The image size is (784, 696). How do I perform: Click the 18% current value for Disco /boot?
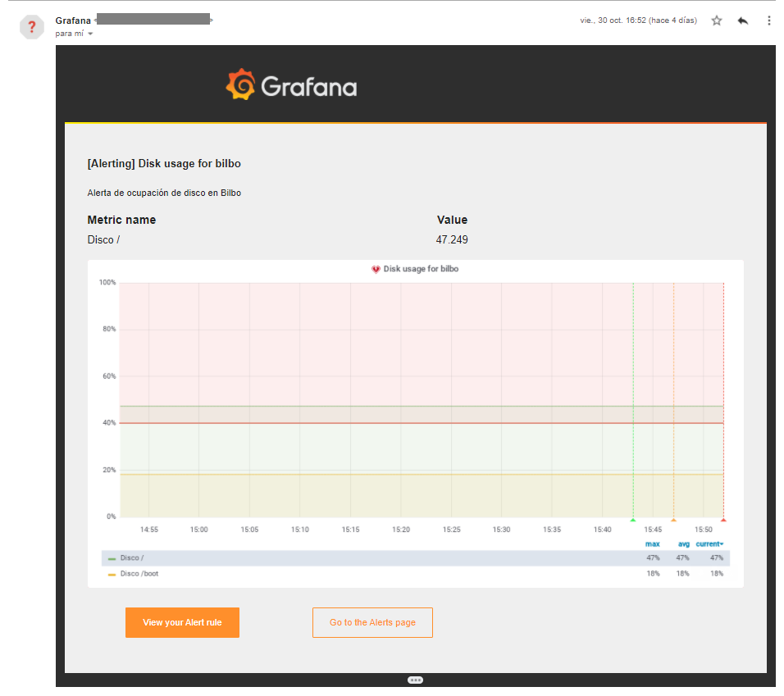coord(717,574)
